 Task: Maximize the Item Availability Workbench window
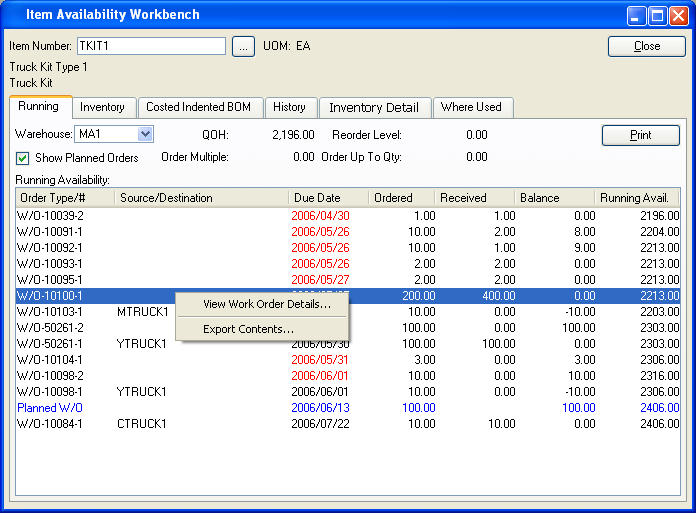658,15
